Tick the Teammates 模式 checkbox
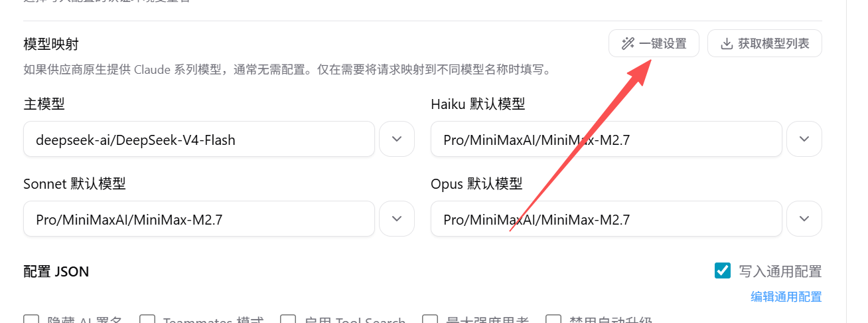Image resolution: width=868 pixels, height=323 pixels. [147, 320]
